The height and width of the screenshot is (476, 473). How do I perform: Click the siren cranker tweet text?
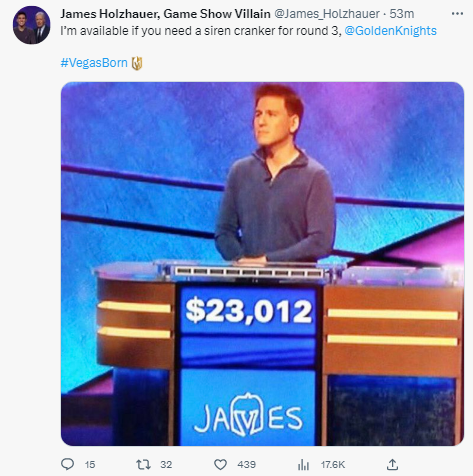point(201,31)
